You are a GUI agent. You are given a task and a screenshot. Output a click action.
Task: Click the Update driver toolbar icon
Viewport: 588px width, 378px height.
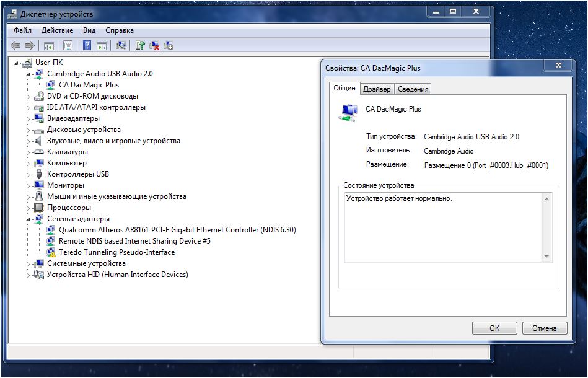point(141,45)
